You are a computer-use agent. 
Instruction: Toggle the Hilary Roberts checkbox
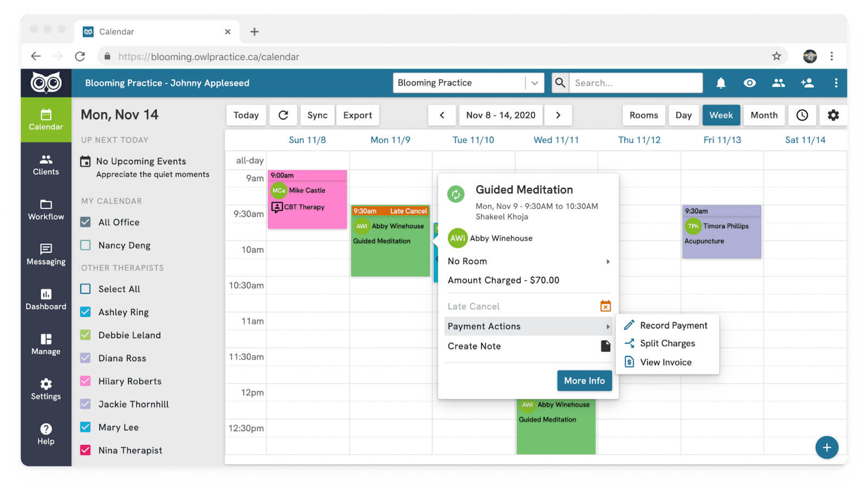coord(85,381)
